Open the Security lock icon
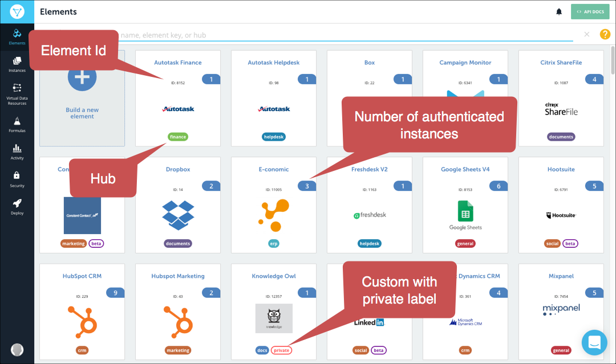This screenshot has width=616, height=364. (x=17, y=179)
